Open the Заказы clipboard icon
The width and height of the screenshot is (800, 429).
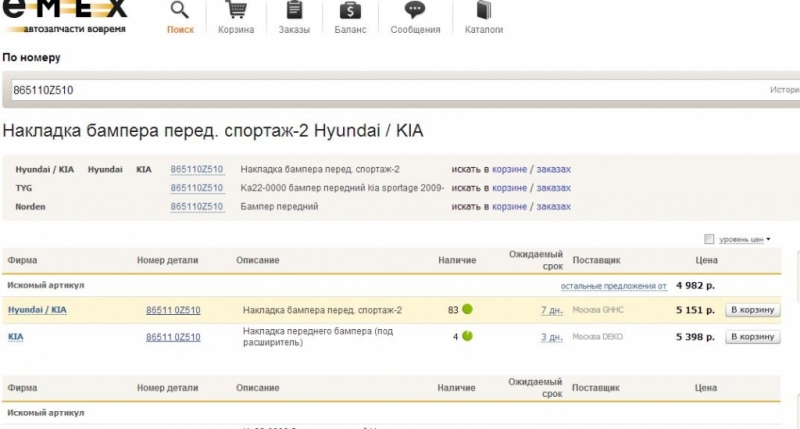[x=294, y=12]
